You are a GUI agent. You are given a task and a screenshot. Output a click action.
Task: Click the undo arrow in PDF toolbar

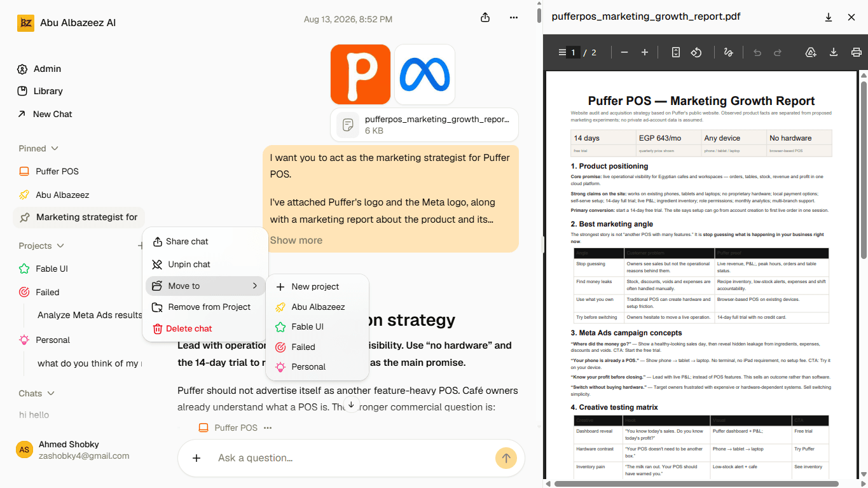point(757,52)
